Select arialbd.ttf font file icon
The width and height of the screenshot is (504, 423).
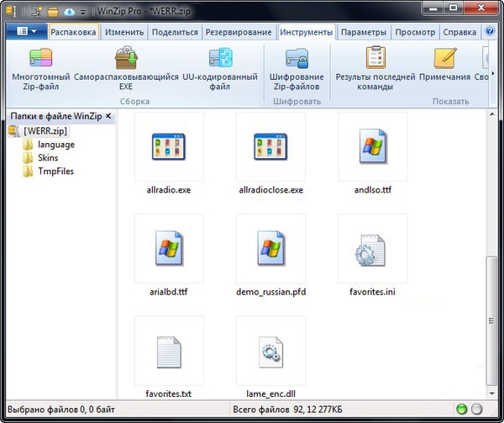[169, 249]
